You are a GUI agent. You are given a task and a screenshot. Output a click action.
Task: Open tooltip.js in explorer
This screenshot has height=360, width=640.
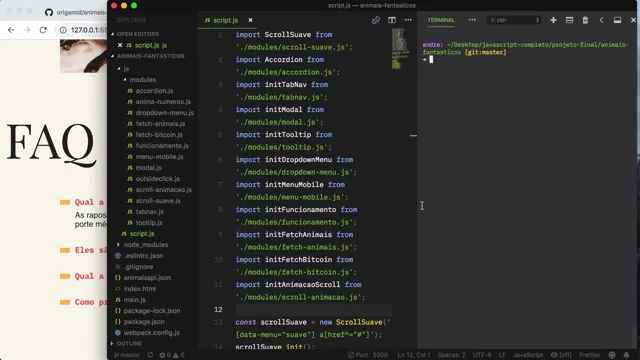click(x=145, y=223)
